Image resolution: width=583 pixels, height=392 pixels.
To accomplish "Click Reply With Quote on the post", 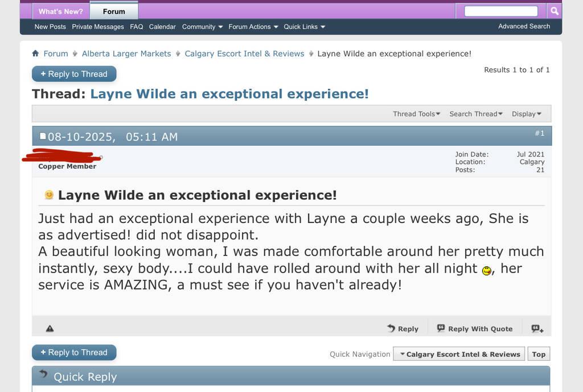I will pos(475,328).
